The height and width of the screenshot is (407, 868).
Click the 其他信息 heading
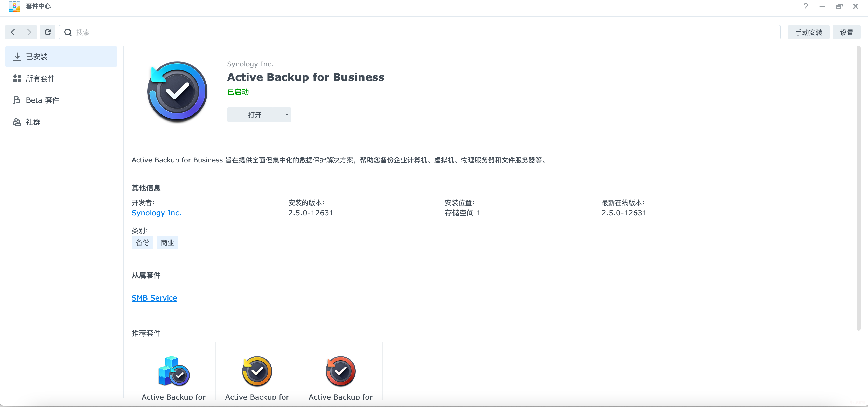[146, 188]
